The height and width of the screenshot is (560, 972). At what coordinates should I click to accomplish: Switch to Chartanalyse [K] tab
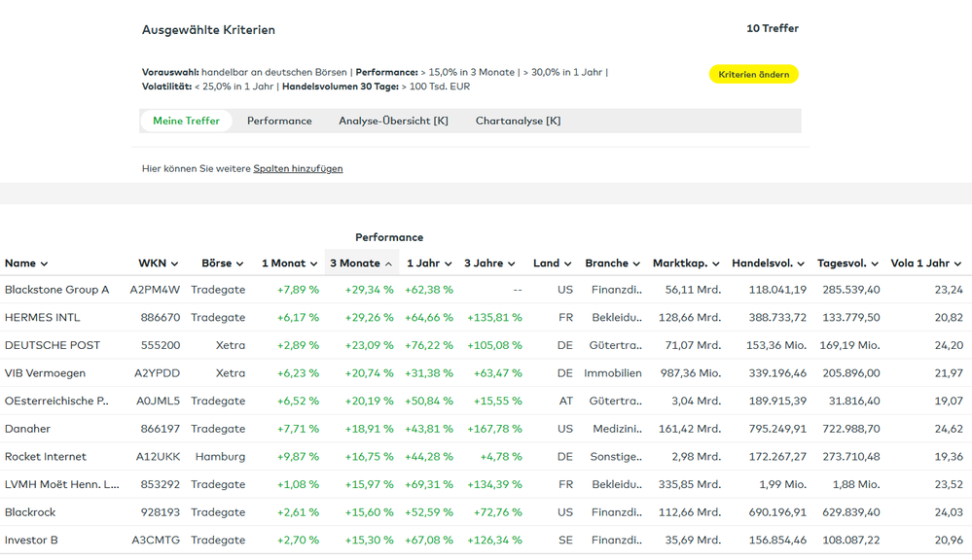[x=518, y=122]
